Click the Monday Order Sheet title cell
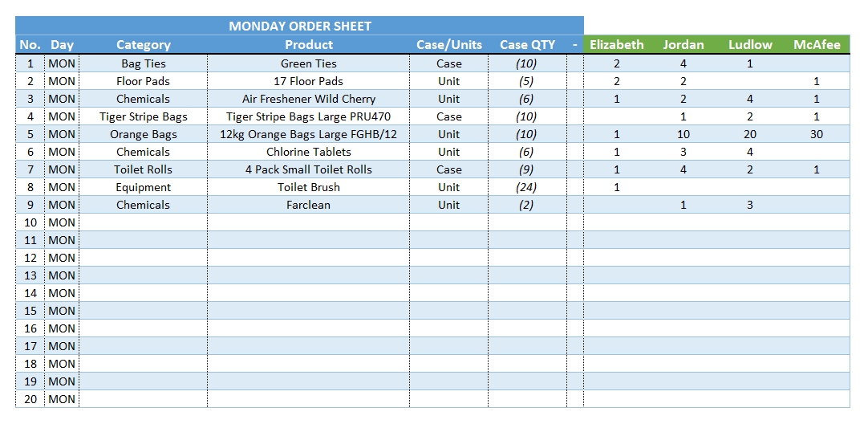Screen dimensions: 868x424 pos(300,26)
